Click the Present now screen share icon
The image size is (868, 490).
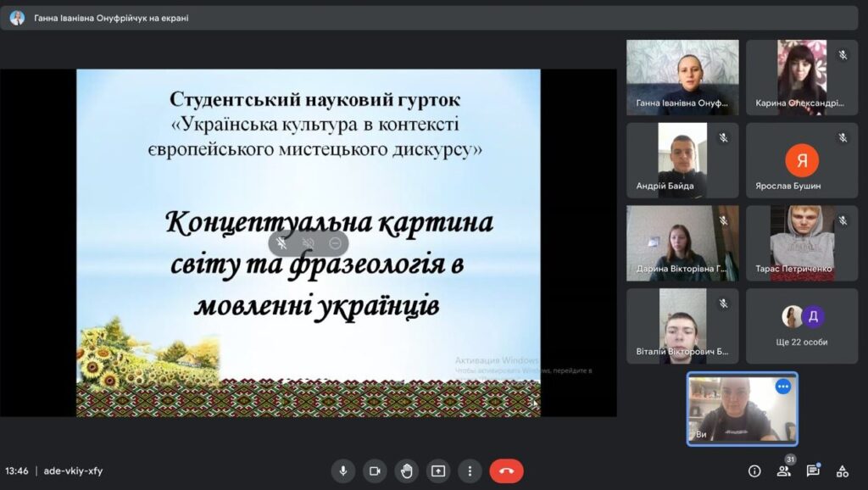click(x=437, y=471)
